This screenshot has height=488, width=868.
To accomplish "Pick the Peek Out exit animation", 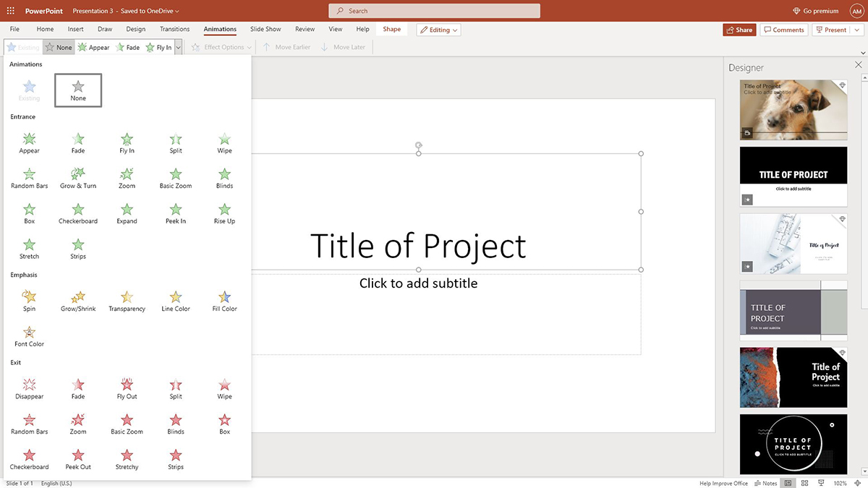I will 78,459.
